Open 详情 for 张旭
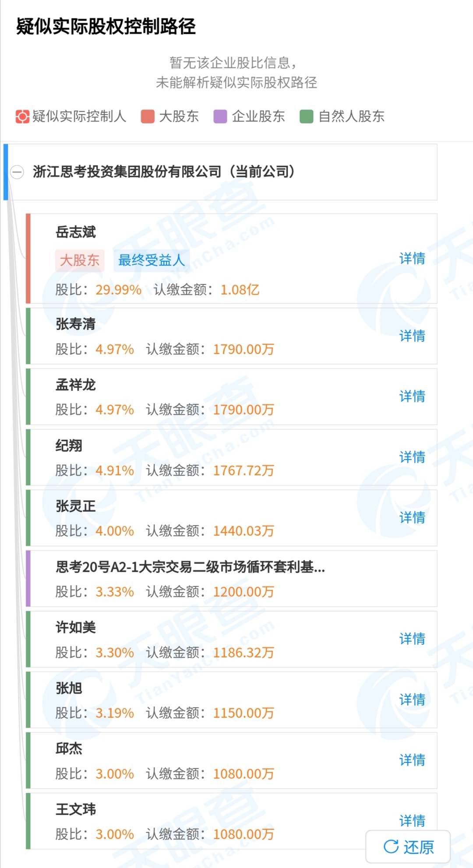Viewport: 473px width, 868px height. click(x=412, y=699)
